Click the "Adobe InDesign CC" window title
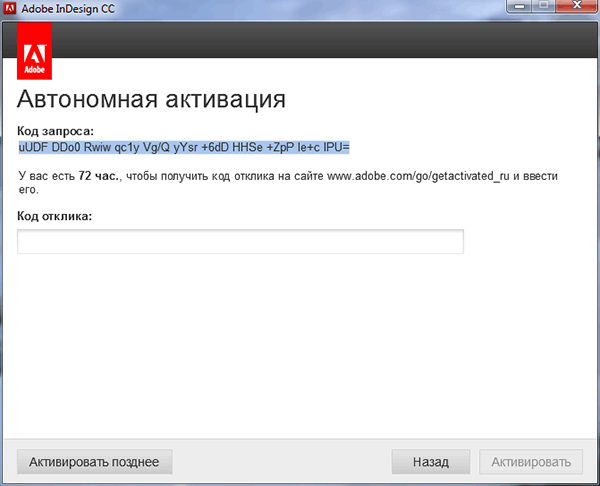Screen dimensions: 600x486 pyautogui.click(x=68, y=8)
